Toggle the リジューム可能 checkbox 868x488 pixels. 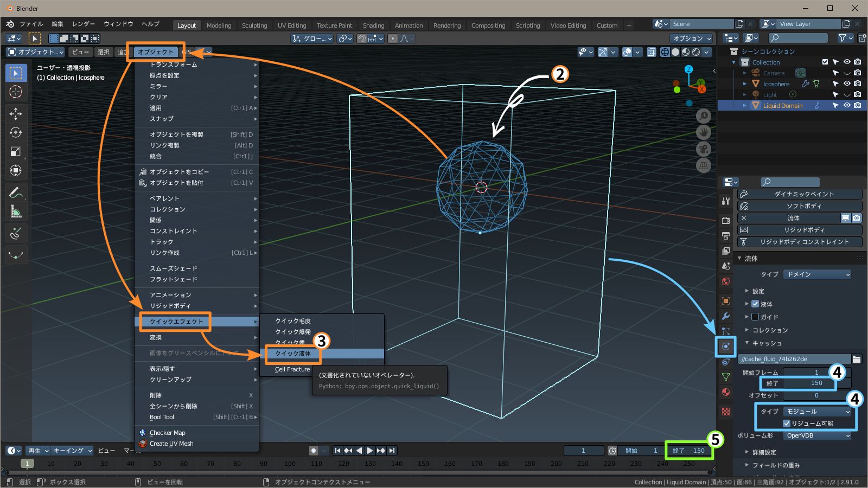(x=787, y=423)
